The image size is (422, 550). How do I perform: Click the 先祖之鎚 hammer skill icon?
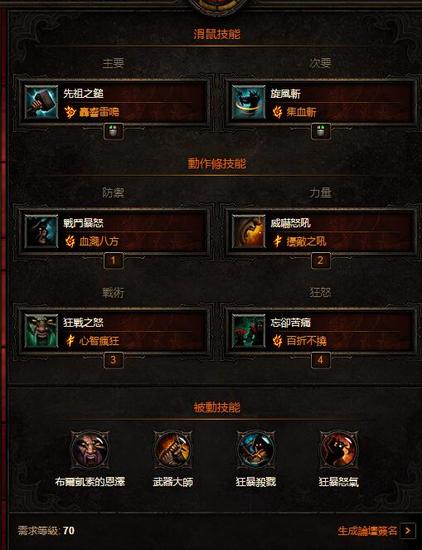click(x=41, y=102)
